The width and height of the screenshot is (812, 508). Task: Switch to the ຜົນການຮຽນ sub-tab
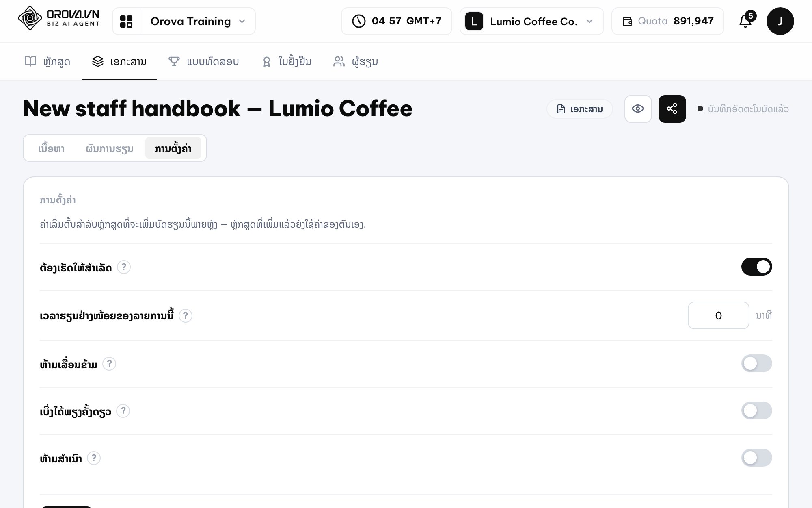pyautogui.click(x=110, y=148)
